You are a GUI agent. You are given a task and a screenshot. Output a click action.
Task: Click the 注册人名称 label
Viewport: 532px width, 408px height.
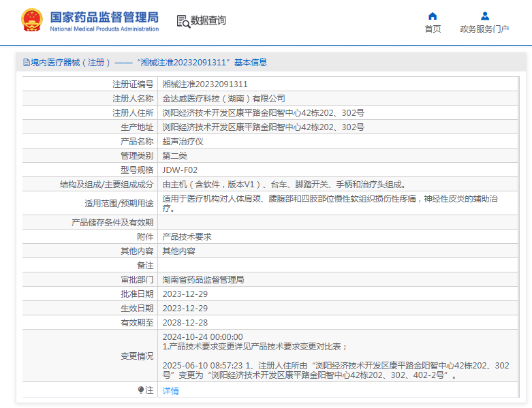coord(133,98)
